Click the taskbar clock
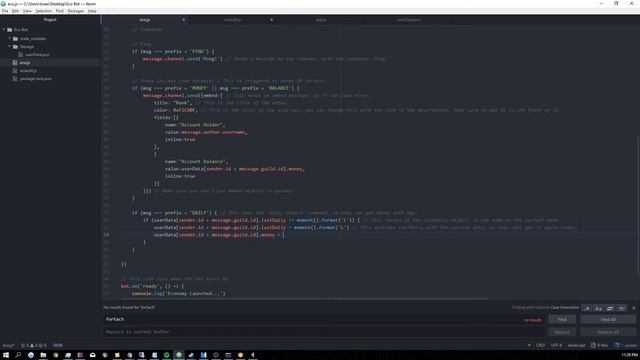 coord(629,355)
